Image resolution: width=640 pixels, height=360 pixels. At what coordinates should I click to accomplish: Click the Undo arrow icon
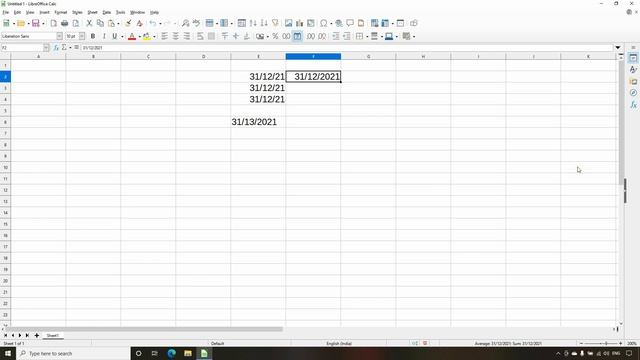pos(153,23)
